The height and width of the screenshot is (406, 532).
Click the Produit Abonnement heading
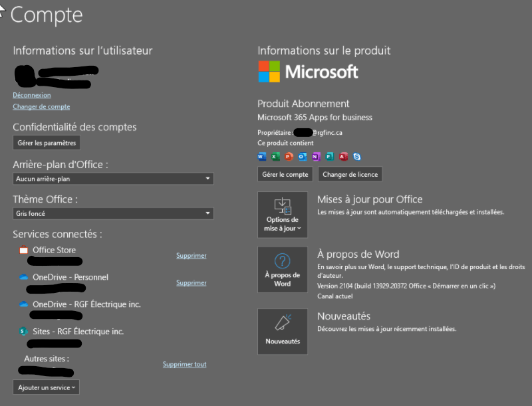tap(303, 104)
